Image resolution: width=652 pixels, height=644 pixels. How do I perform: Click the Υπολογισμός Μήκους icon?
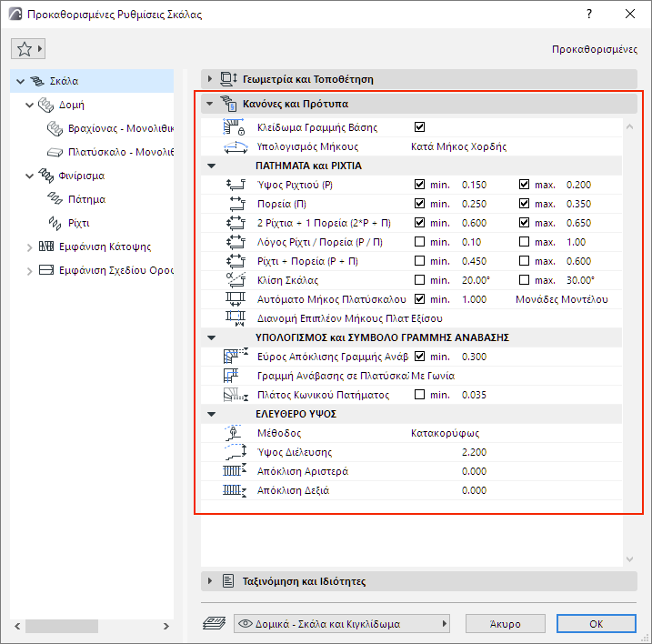click(x=236, y=146)
